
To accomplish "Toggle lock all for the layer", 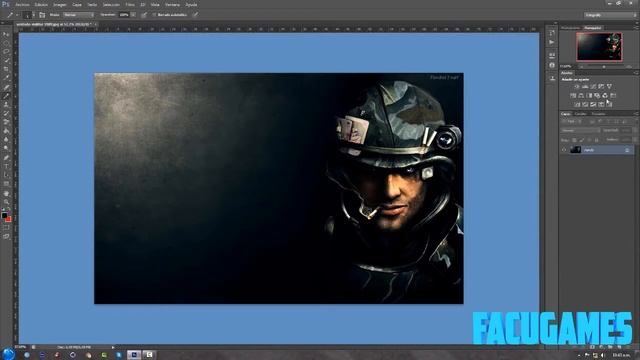I will pos(596,140).
